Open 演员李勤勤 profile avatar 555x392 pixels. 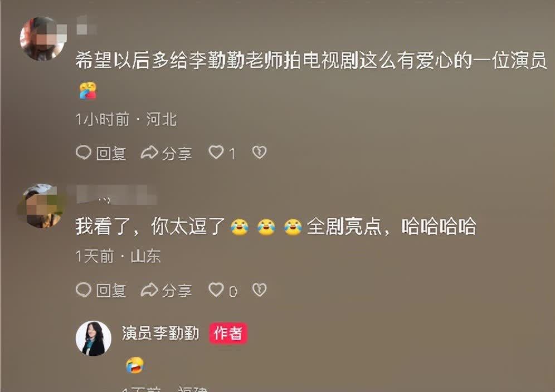pyautogui.click(x=94, y=339)
